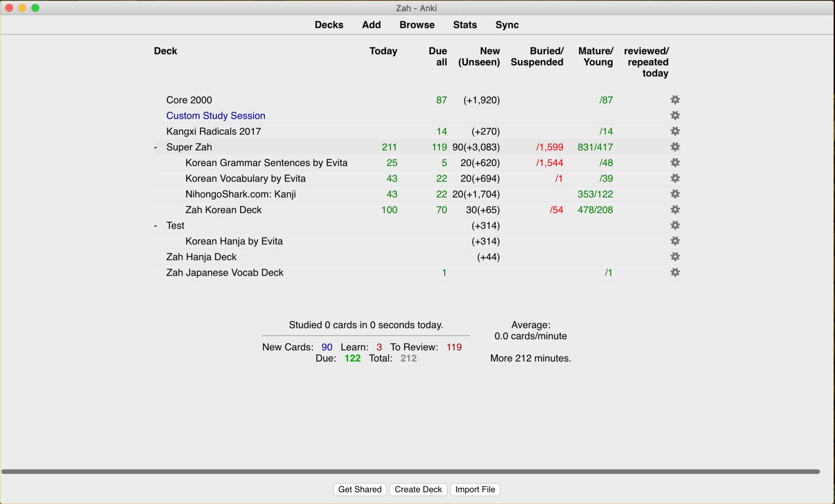Click the '(+1,920)' unseen count for Core 2000
Viewport: 835px width, 504px height.
point(481,100)
